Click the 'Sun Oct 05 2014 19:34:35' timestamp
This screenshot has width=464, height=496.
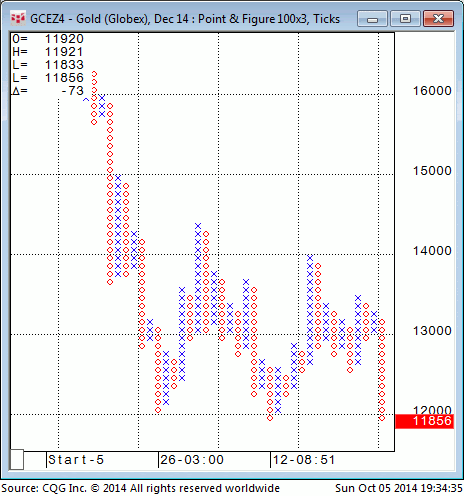399,488
